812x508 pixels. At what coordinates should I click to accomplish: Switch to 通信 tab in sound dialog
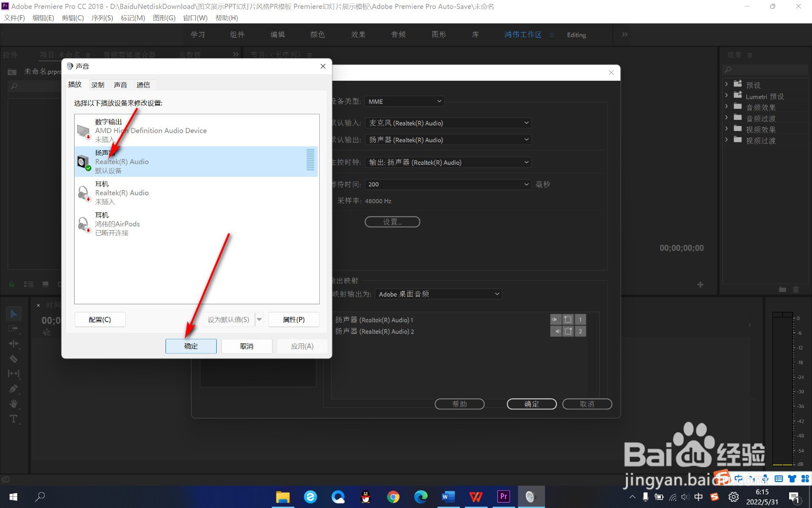143,85
